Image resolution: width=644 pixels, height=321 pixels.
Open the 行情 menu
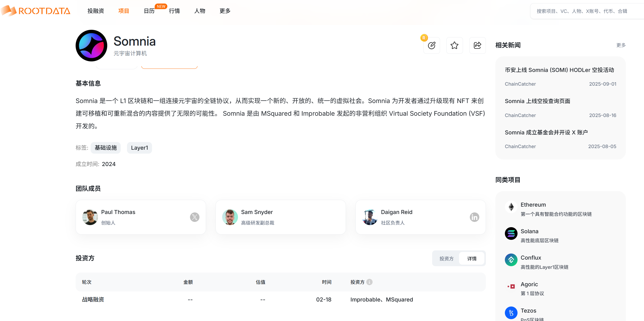(174, 11)
